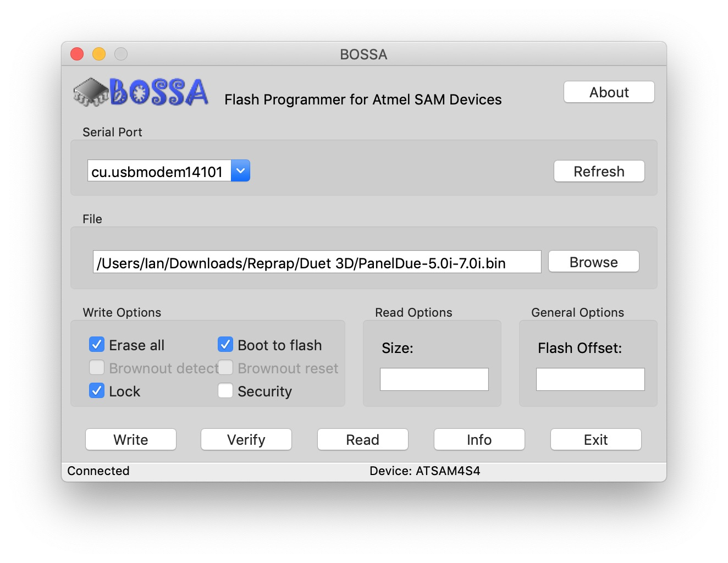The height and width of the screenshot is (563, 728).
Task: Click the disabled Brownout reset checkbox
Action: coord(225,367)
